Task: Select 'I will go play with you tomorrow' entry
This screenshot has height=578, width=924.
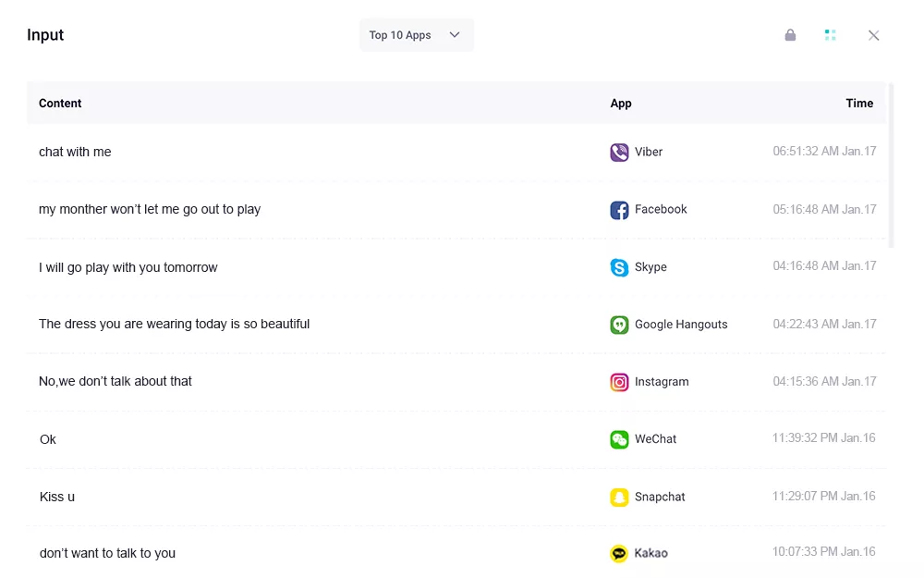Action: (x=128, y=268)
